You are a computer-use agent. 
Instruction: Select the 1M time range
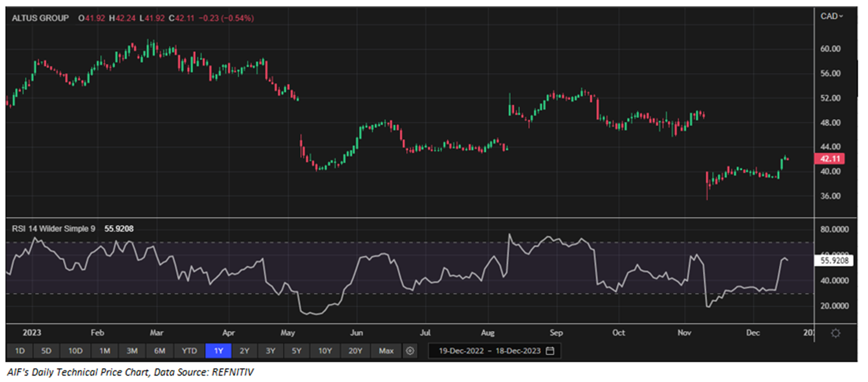coord(104,351)
